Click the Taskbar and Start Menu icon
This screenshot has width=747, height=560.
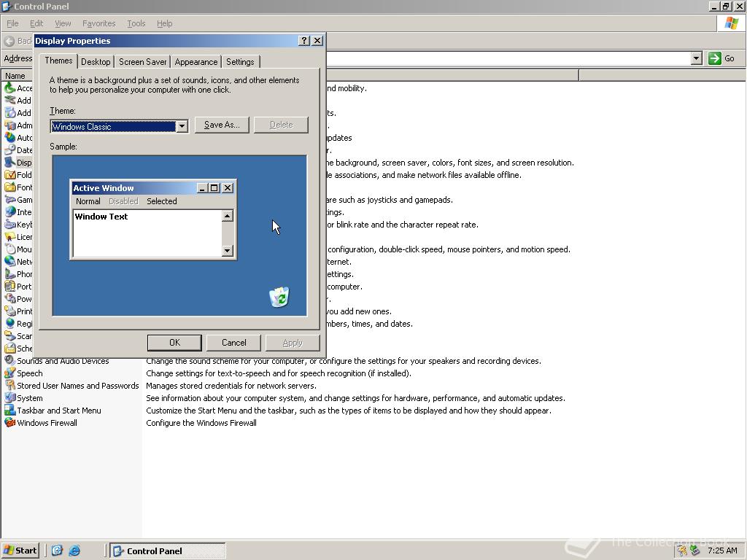coord(9,410)
